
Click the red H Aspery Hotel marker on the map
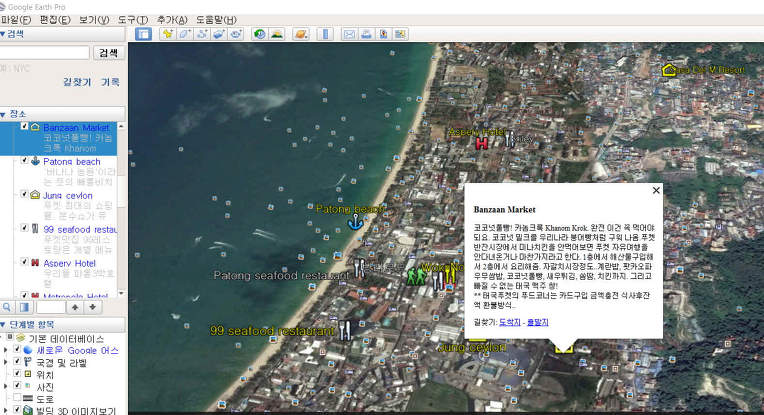481,143
